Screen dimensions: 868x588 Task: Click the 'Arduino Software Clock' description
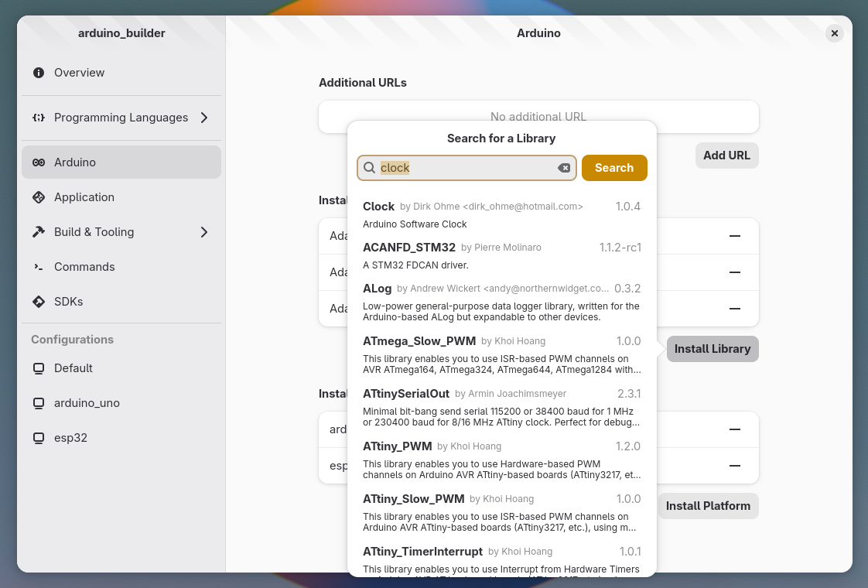click(415, 224)
